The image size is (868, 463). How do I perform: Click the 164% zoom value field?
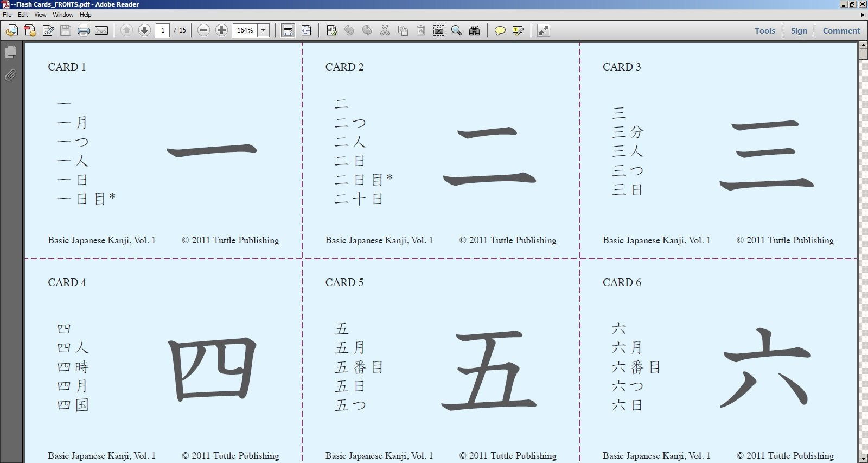point(245,30)
